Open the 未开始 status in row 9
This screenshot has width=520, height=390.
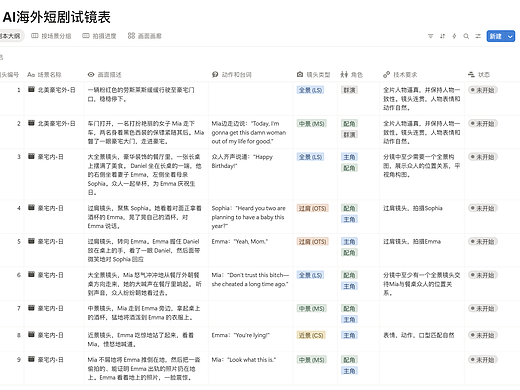tap(483, 360)
